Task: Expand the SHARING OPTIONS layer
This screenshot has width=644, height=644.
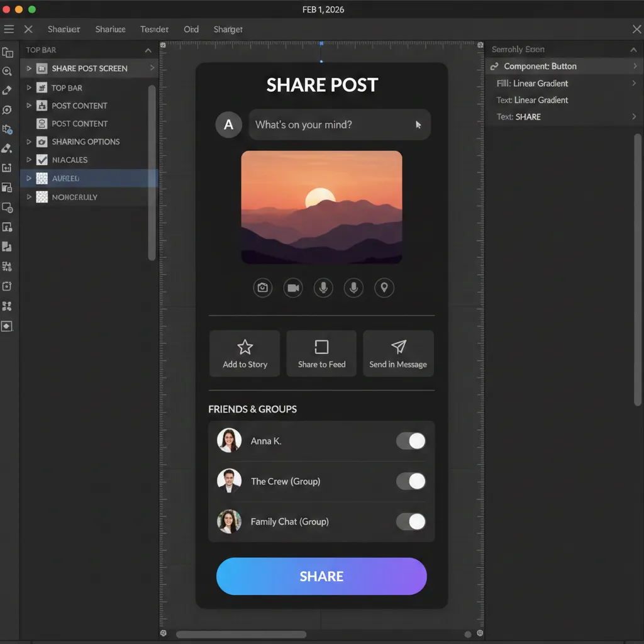Action: tap(30, 142)
